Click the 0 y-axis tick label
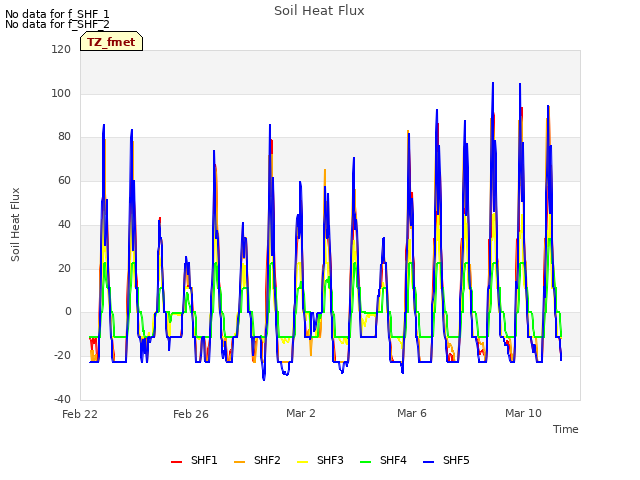Image resolution: width=640 pixels, height=480 pixels. (x=68, y=312)
